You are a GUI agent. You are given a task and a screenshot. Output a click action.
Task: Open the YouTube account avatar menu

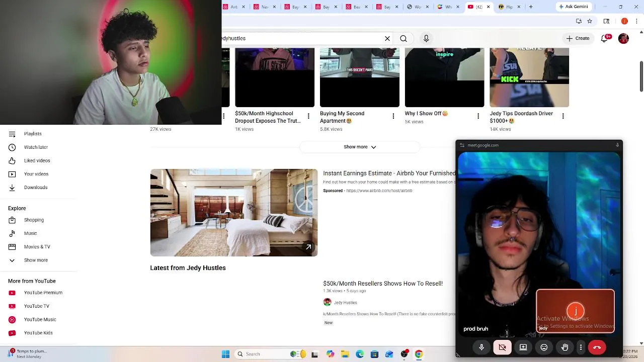(623, 38)
